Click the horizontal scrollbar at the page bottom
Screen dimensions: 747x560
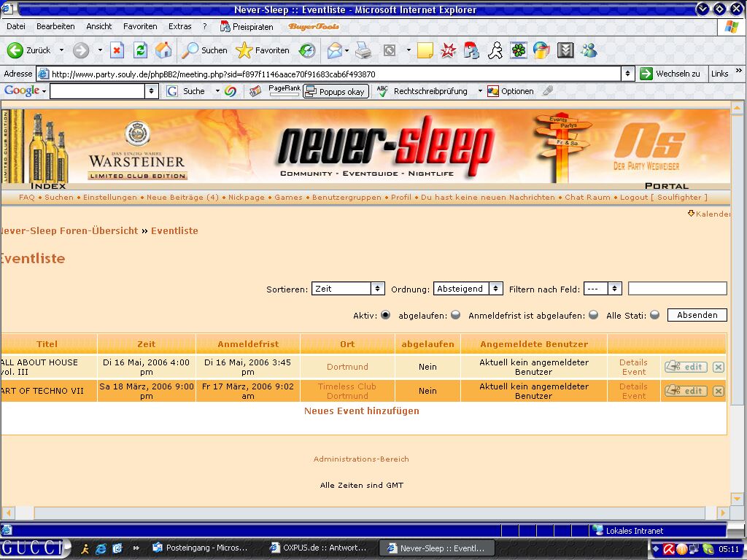click(365, 513)
